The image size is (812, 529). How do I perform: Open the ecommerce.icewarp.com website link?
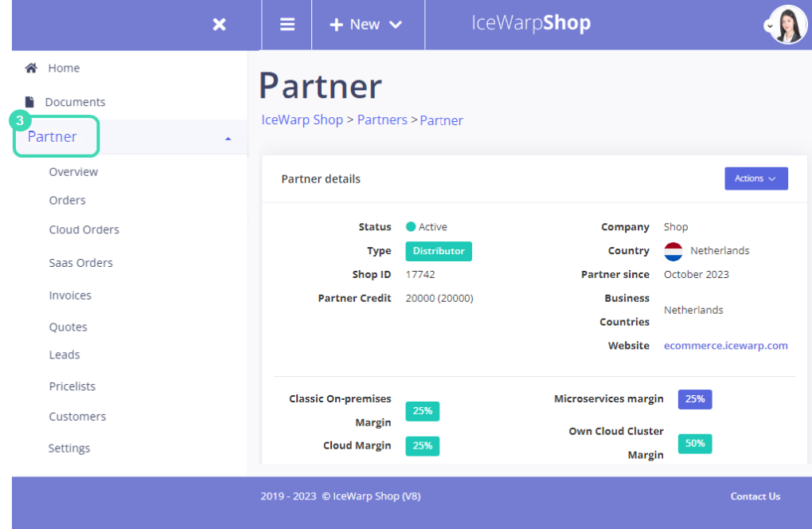pos(725,346)
